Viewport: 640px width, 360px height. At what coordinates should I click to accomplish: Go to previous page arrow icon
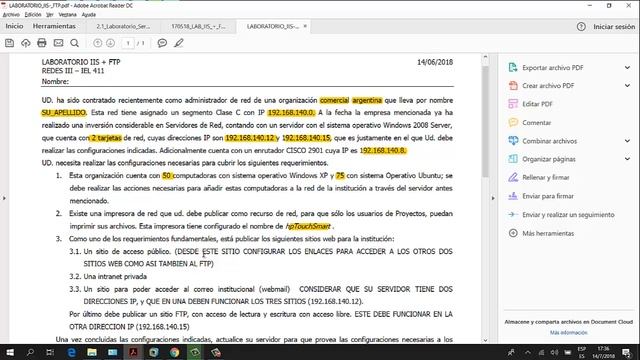pos(98,43)
